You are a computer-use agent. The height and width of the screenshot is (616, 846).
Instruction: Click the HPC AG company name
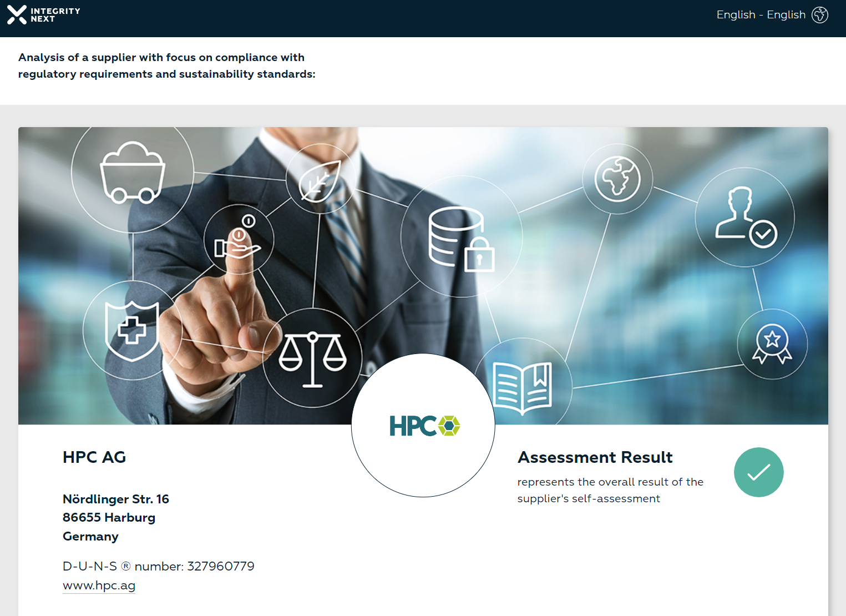[94, 457]
